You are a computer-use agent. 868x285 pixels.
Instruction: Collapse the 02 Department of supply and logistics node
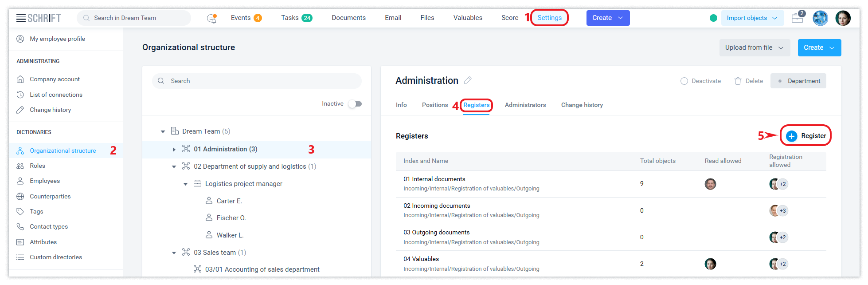click(174, 167)
